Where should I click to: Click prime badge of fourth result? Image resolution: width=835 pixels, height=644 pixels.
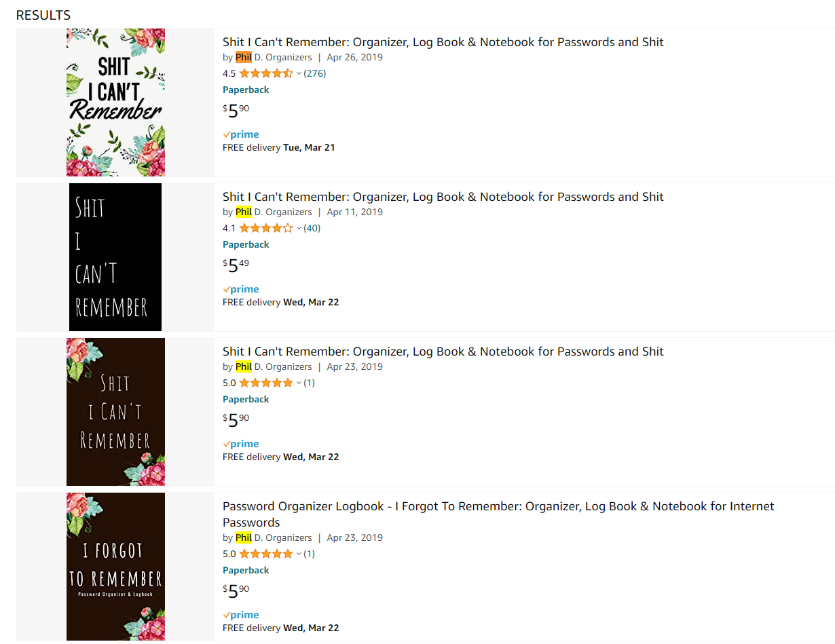coord(241,615)
